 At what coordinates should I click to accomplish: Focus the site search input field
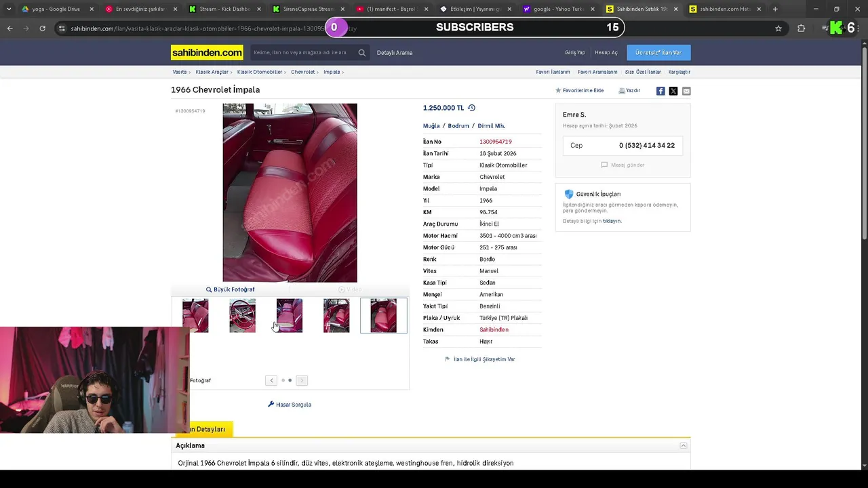pyautogui.click(x=302, y=53)
